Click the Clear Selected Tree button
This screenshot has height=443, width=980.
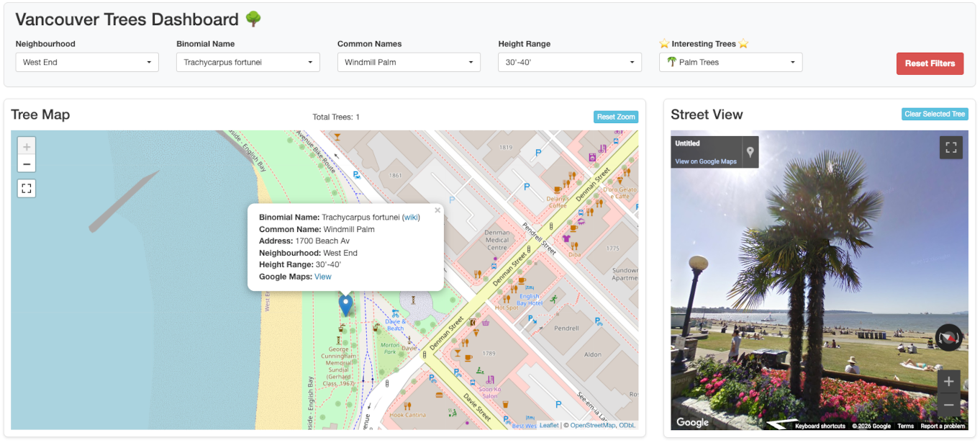point(935,114)
